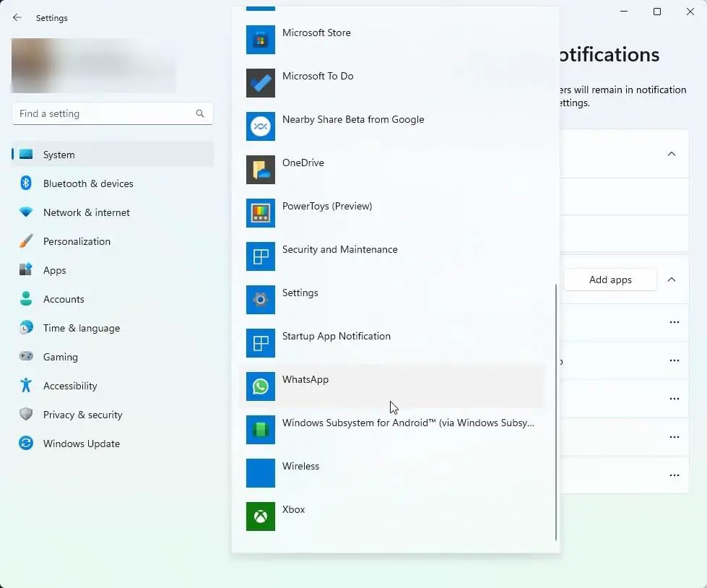
Task: Click the Windows Update sync icon
Action: [26, 443]
